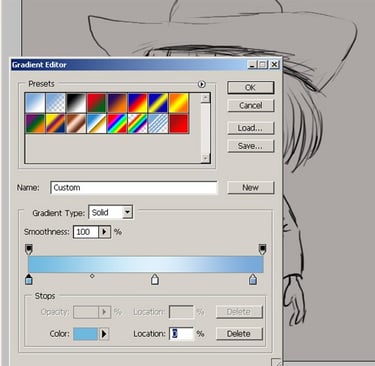The image size is (375, 366).
Task: Click OK to confirm the gradient
Action: 251,88
